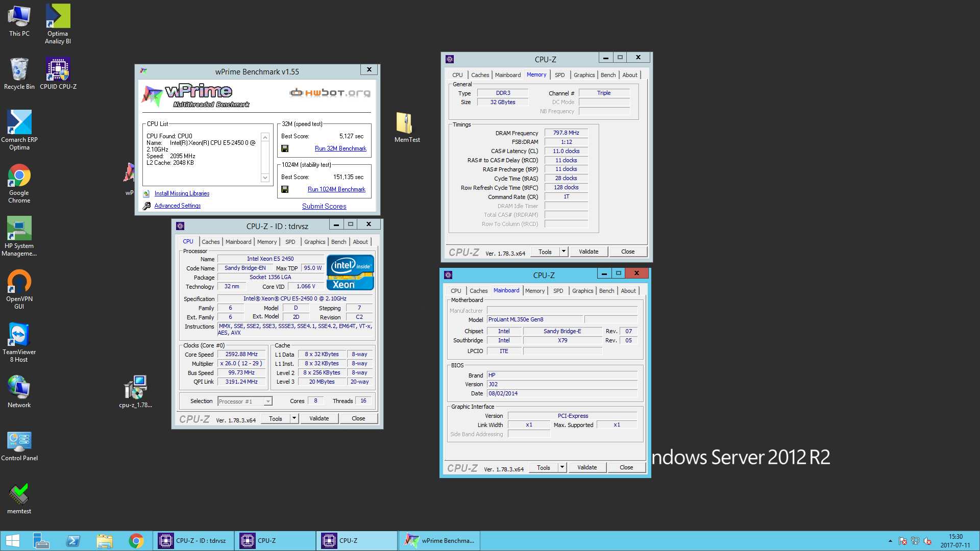Open Control Panel desktop icon
The height and width of the screenshot is (551, 980).
pos(19,445)
